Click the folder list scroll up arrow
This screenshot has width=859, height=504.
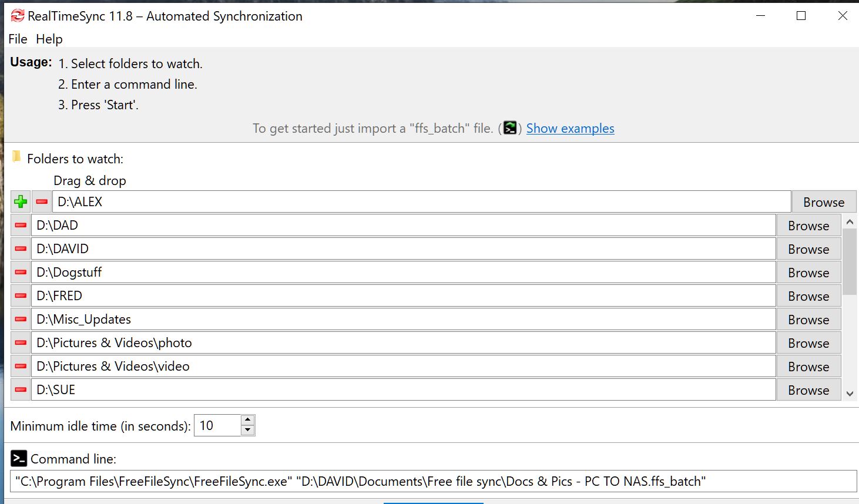pos(850,222)
